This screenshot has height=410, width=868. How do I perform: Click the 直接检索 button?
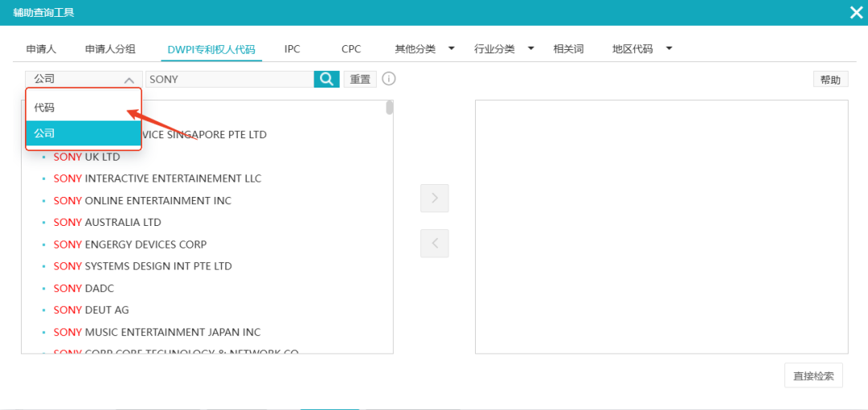813,375
